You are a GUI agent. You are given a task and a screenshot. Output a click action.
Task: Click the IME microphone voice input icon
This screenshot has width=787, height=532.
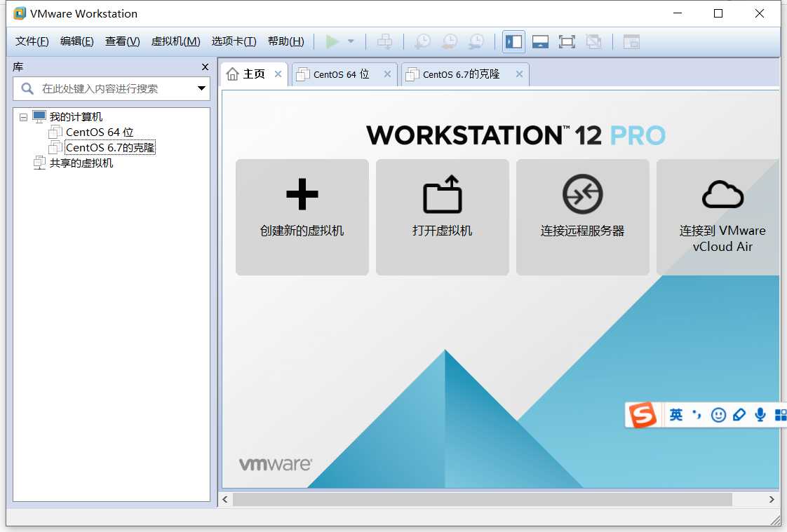760,415
